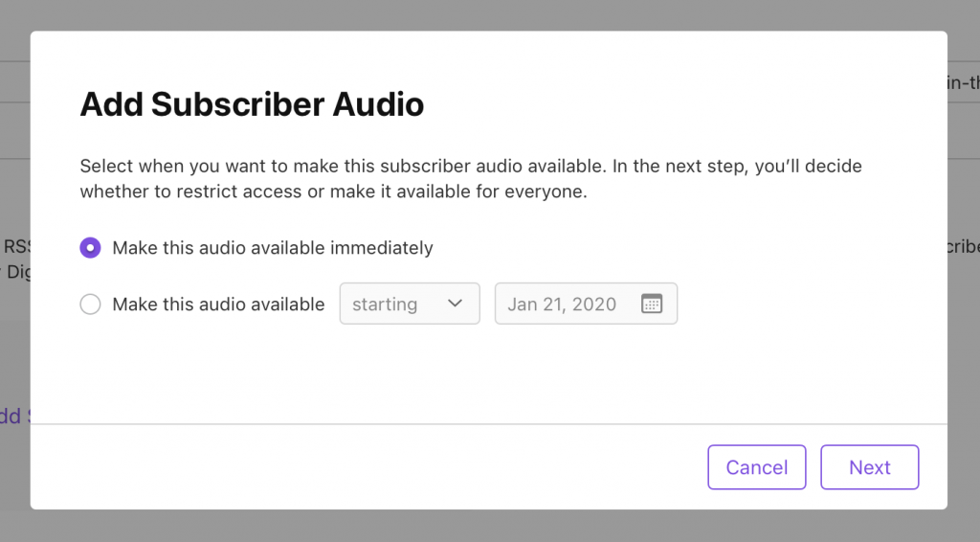Click the 'Make this audio available immediately' label
This screenshot has height=542, width=980.
(x=273, y=248)
